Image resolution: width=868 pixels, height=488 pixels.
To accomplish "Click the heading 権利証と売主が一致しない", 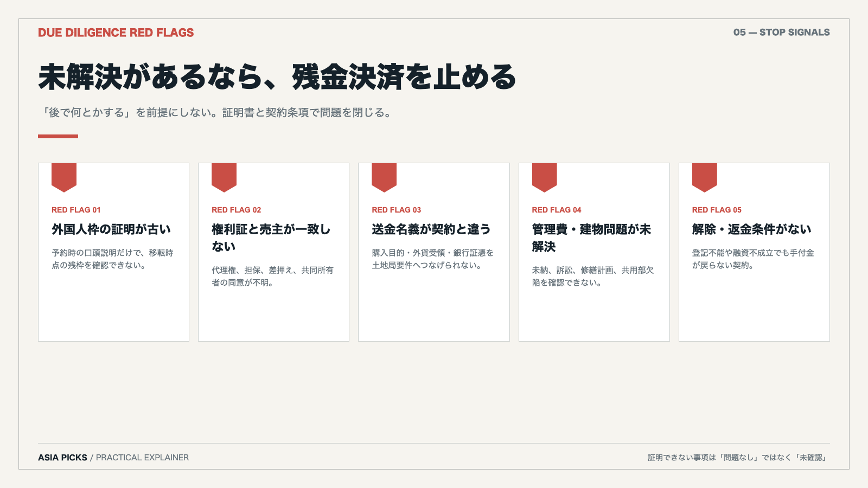I will tap(271, 238).
